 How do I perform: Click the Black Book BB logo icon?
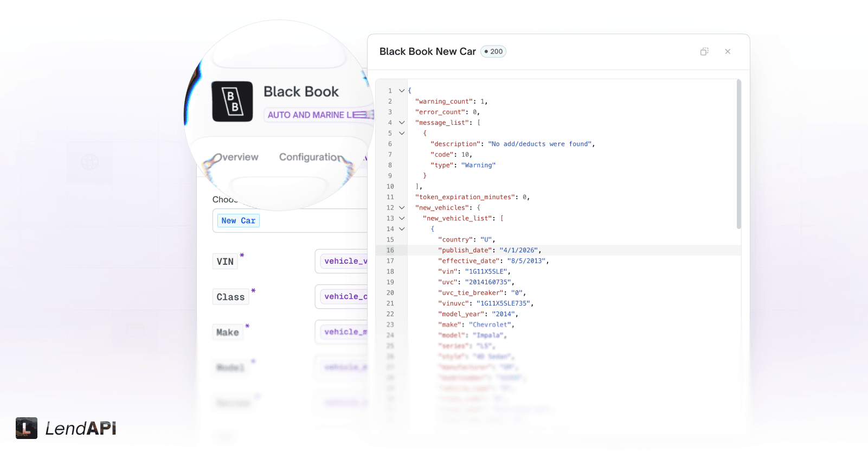[232, 101]
